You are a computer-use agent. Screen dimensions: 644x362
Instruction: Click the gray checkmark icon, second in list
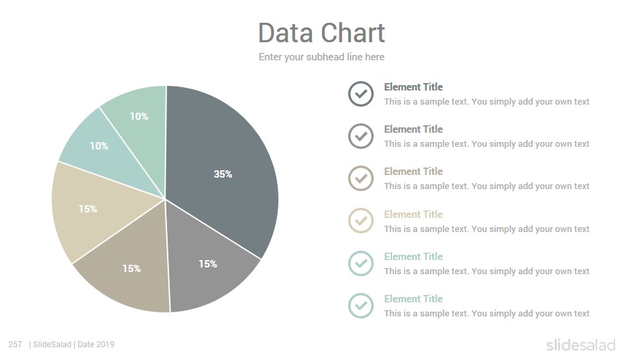tap(361, 136)
